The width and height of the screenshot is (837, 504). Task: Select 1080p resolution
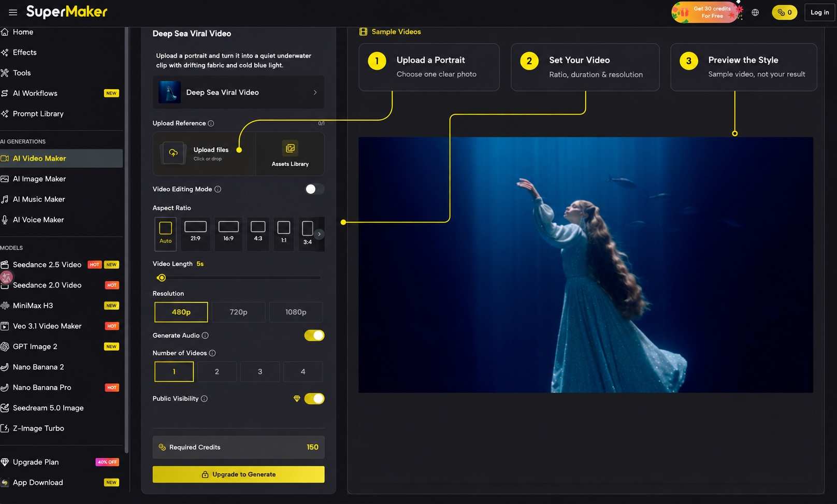(296, 312)
